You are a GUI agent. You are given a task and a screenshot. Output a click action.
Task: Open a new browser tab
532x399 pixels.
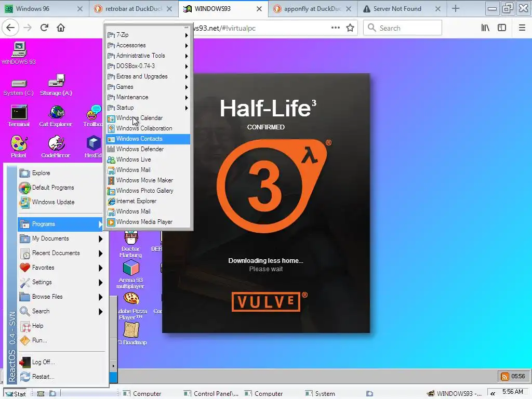click(x=456, y=9)
